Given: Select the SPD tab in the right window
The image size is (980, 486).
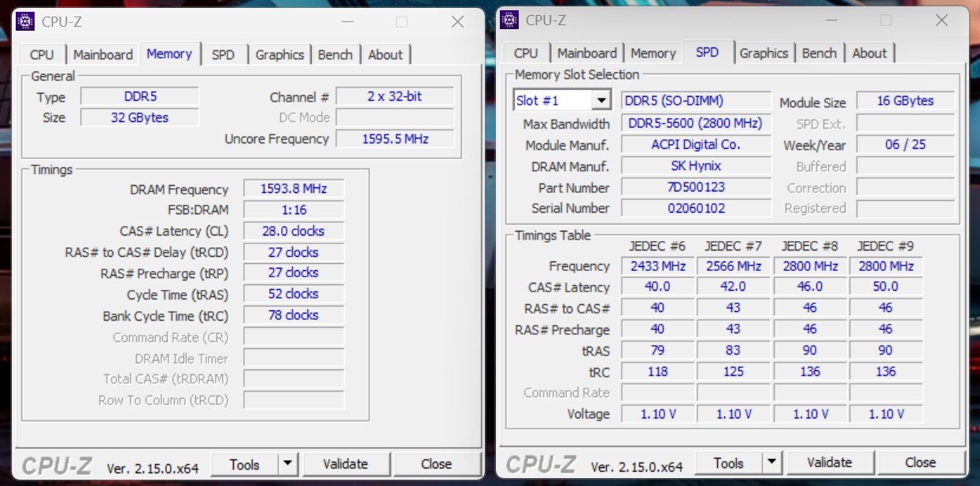Looking at the screenshot, I should click(x=708, y=52).
